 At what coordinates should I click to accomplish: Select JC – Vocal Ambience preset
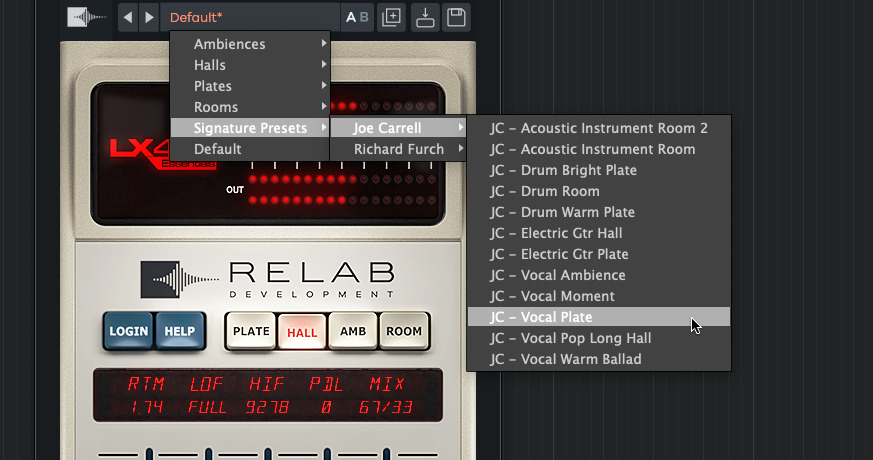click(599, 275)
